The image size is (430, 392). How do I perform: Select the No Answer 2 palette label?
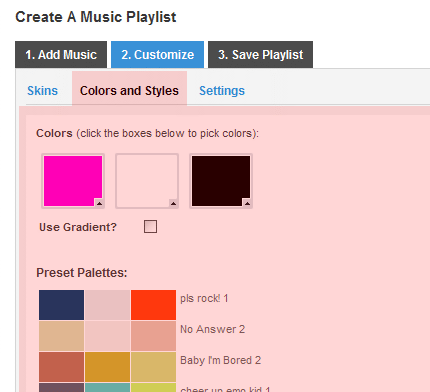(x=213, y=329)
